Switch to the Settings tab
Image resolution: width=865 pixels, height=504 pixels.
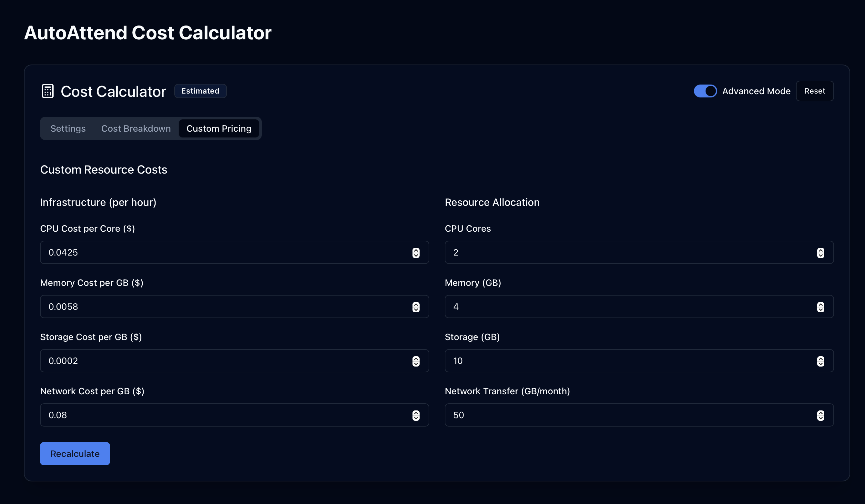point(68,128)
